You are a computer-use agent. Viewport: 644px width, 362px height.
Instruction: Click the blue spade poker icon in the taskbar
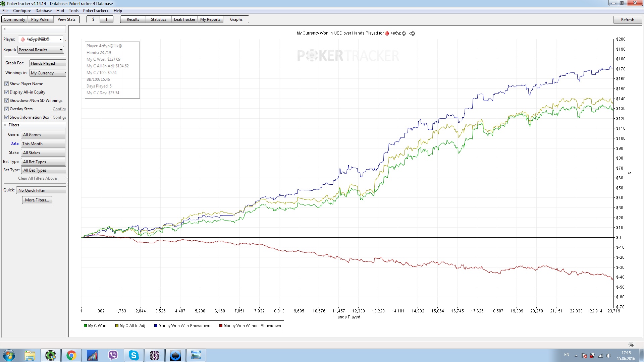point(175,355)
